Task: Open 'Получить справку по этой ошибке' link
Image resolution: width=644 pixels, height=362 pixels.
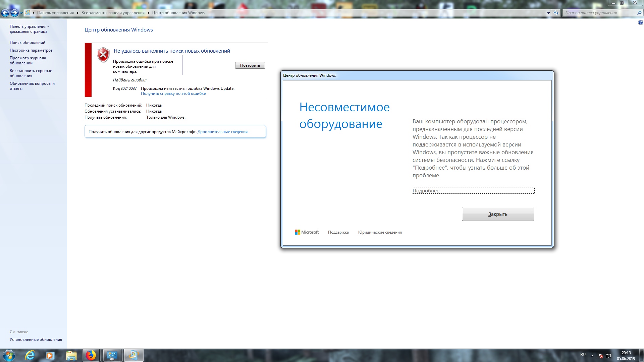Action: [173, 94]
